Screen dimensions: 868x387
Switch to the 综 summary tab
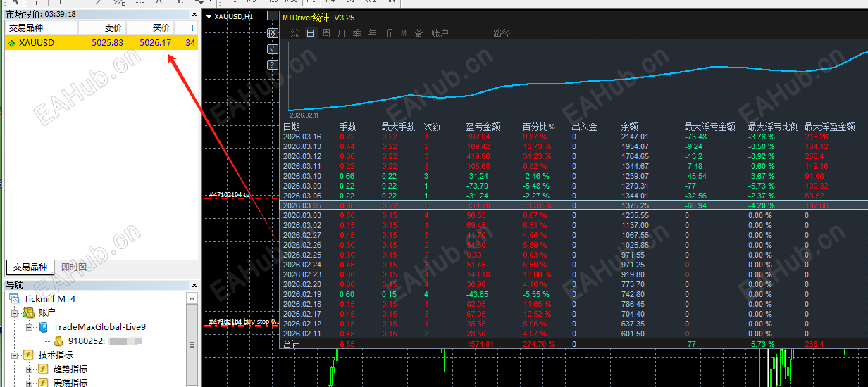tap(294, 33)
